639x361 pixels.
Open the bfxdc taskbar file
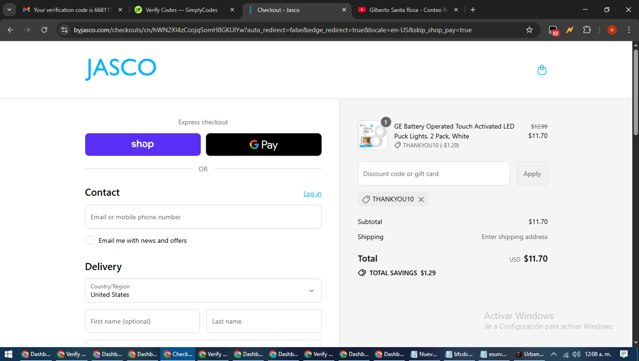[x=459, y=354]
